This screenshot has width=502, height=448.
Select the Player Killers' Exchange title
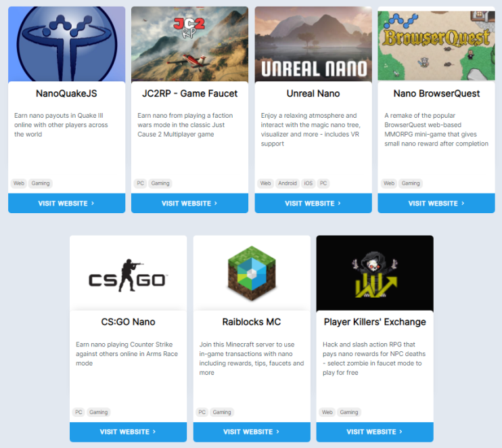tap(375, 322)
